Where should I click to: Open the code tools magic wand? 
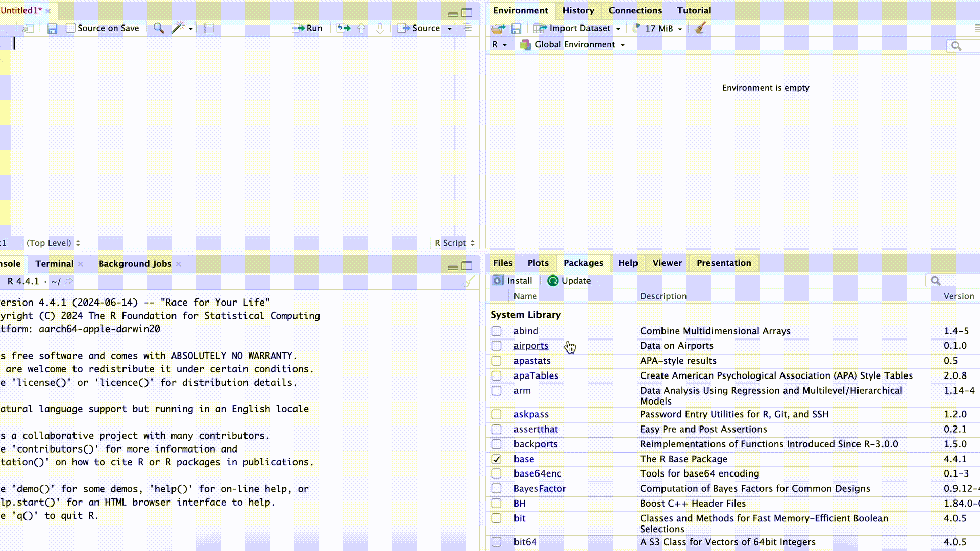click(x=178, y=28)
